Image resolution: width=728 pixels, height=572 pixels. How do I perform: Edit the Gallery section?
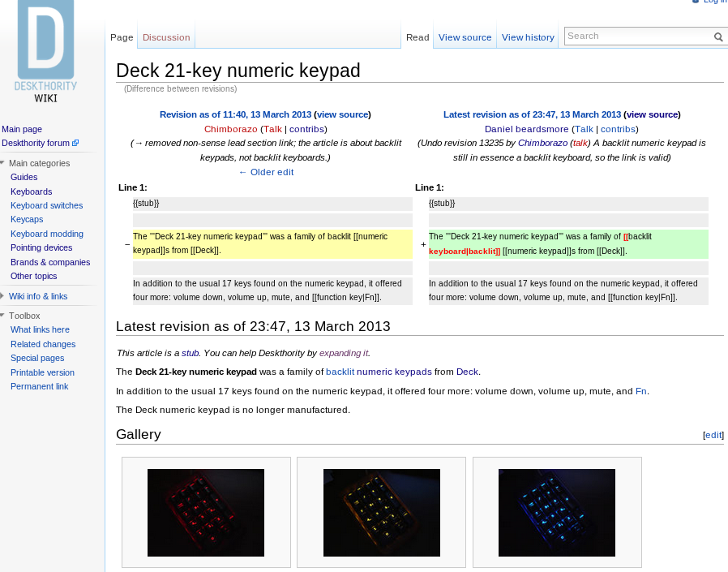coord(713,435)
